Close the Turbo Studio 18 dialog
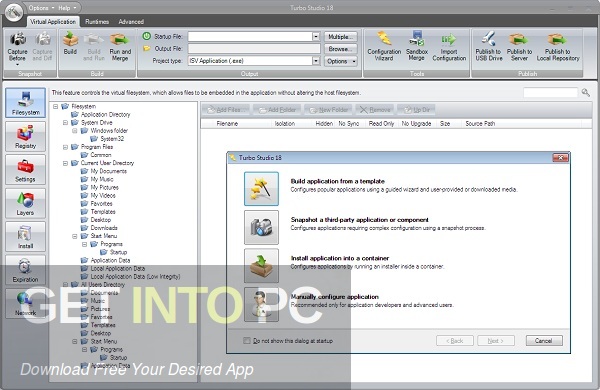Screen dimensions: 600x390 click(x=560, y=158)
